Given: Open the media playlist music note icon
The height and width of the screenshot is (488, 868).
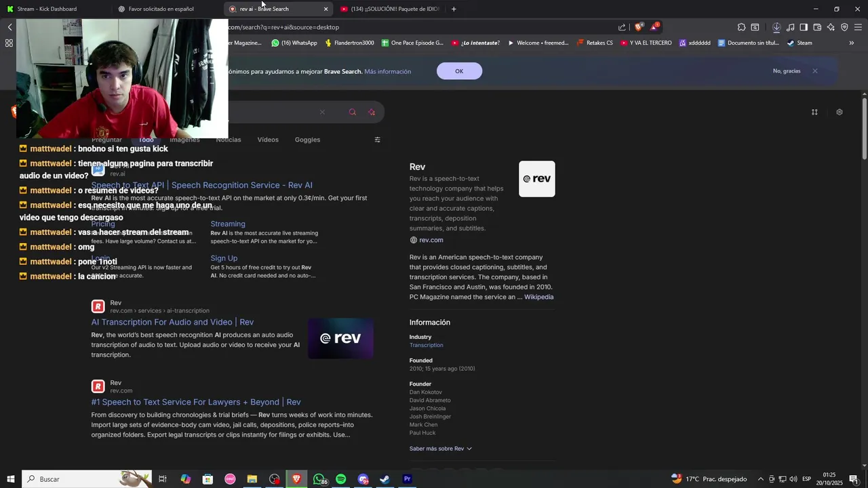Looking at the screenshot, I should click(x=790, y=27).
